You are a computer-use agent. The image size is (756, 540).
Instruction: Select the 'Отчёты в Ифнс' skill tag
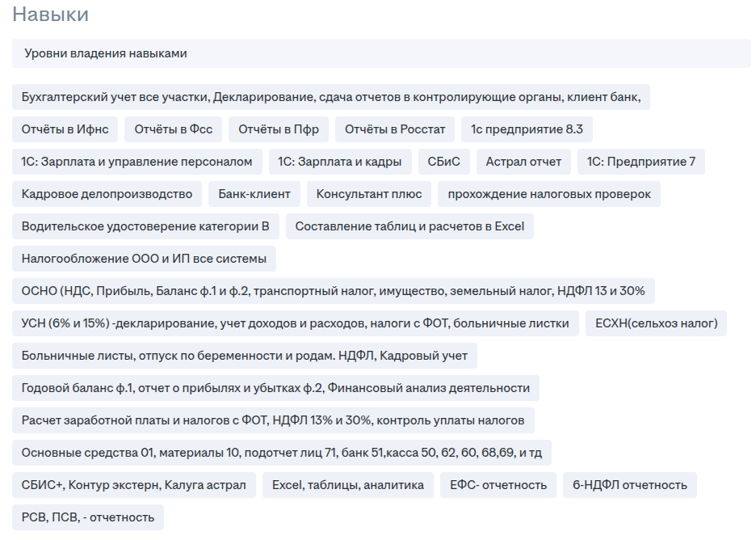pyautogui.click(x=65, y=129)
